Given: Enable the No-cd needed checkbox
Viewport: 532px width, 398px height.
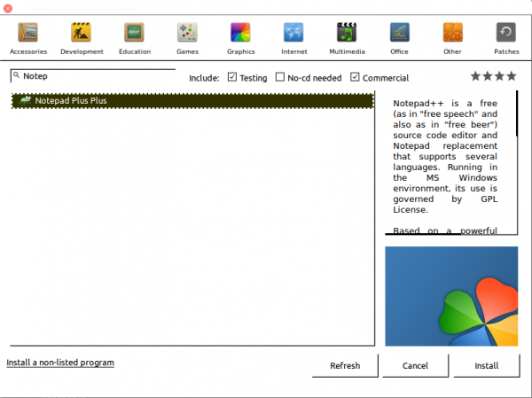Looking at the screenshot, I should click(x=280, y=77).
